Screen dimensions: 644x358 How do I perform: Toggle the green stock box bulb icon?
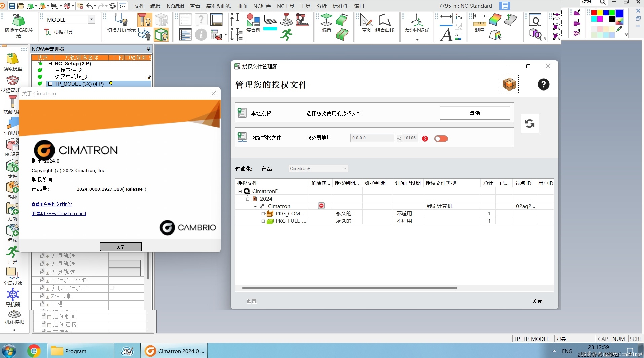pos(161,35)
